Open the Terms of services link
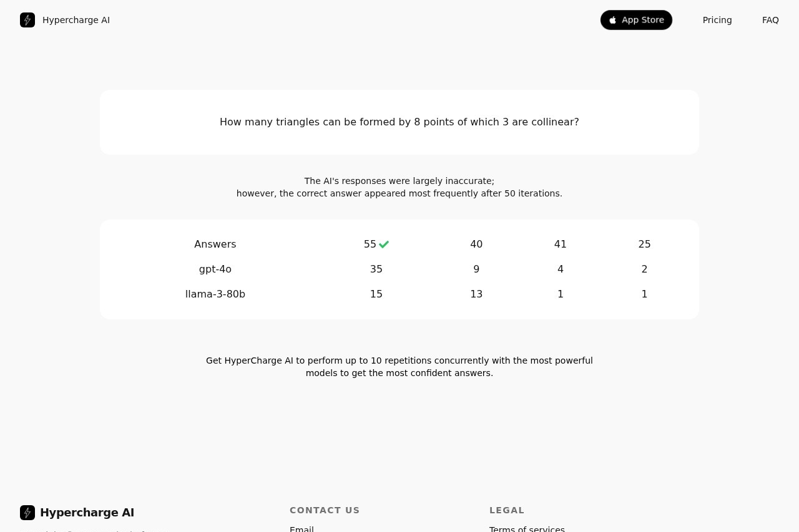This screenshot has width=799, height=532. pyautogui.click(x=527, y=529)
